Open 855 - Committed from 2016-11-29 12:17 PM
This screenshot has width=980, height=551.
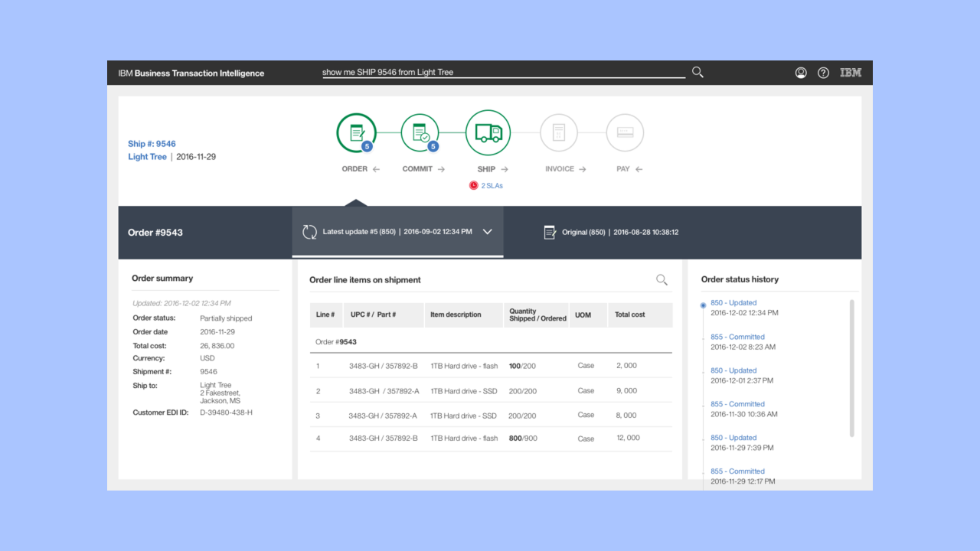click(x=737, y=471)
